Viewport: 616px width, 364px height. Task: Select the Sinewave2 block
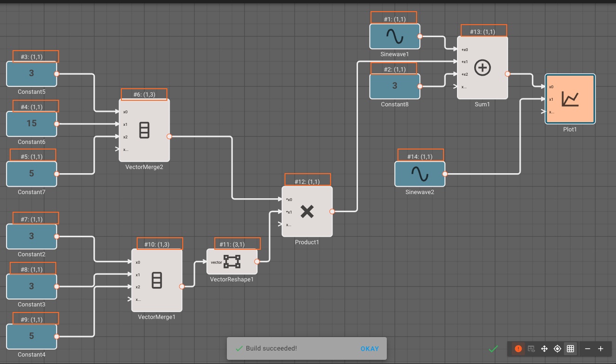click(x=420, y=174)
